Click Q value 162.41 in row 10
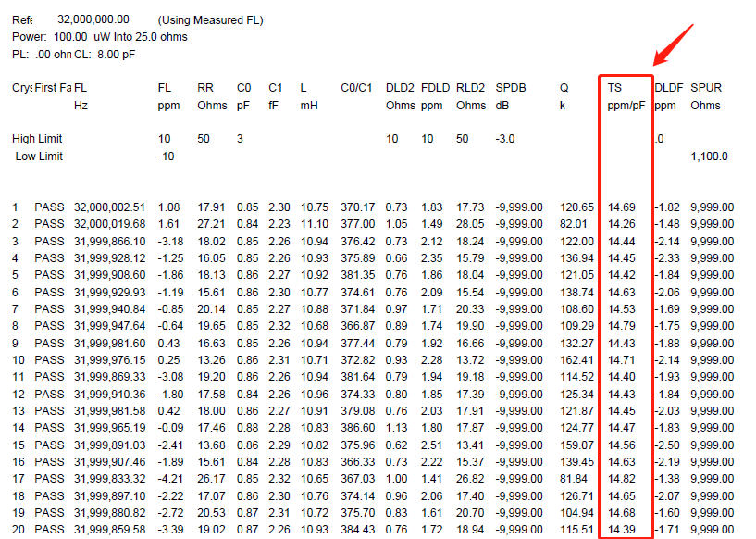756x539 pixels. (x=576, y=359)
